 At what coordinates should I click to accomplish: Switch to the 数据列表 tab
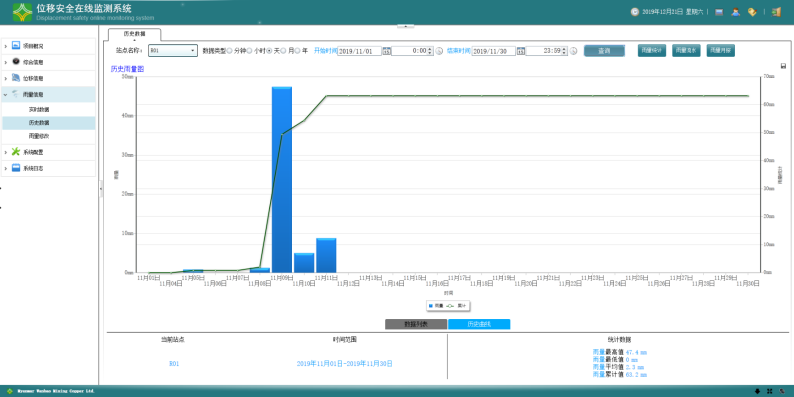click(416, 325)
